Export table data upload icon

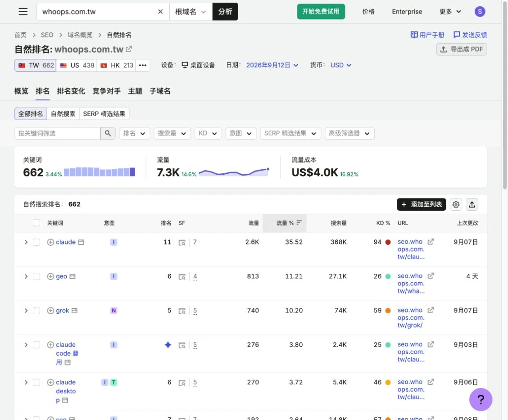coord(472,204)
